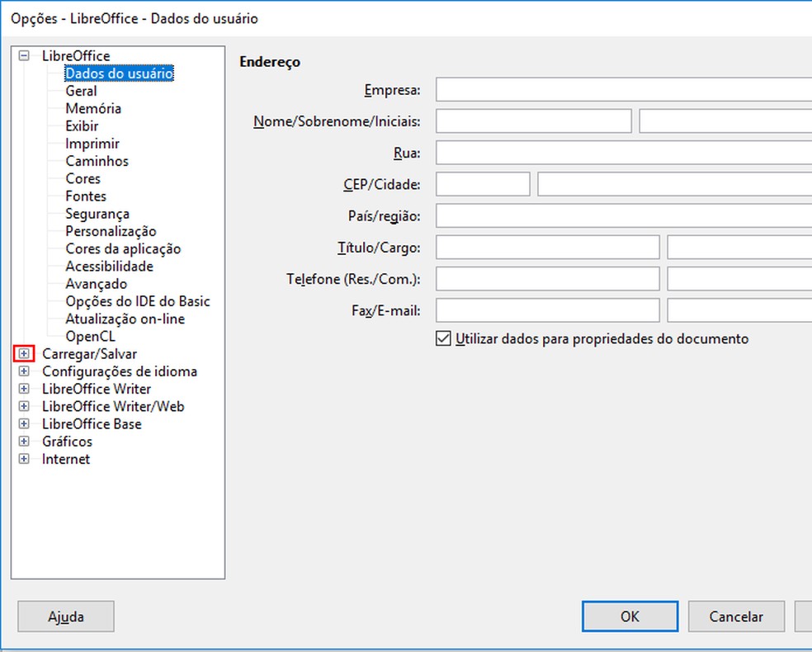This screenshot has width=812, height=652.
Task: Open the OpenCL options page
Action: click(90, 337)
